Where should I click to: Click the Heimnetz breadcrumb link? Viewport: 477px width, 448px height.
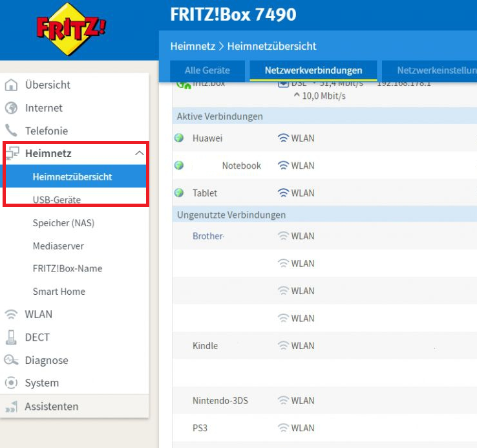(193, 47)
